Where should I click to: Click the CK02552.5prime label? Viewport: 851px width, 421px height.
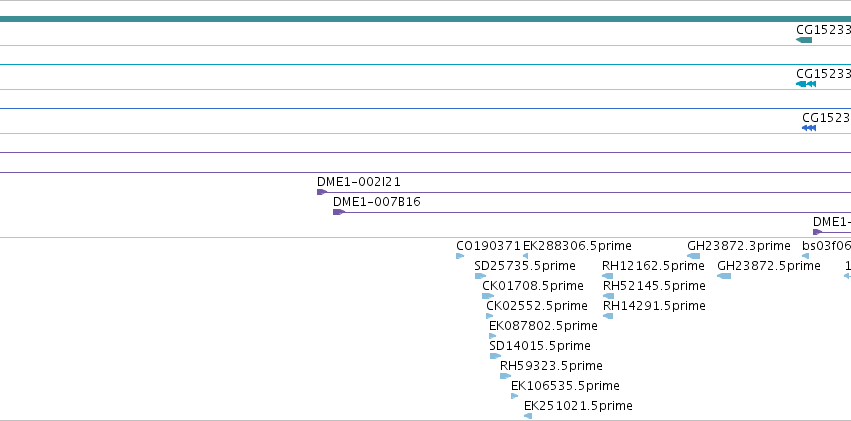click(x=537, y=306)
